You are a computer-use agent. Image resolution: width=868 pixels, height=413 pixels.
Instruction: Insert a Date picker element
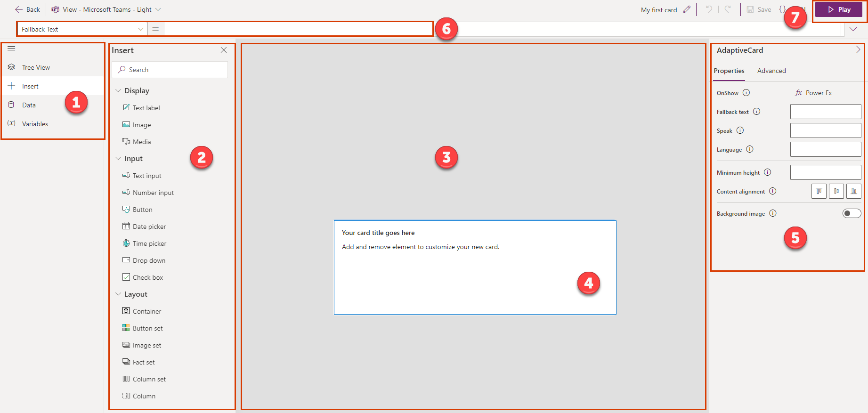[145, 227]
